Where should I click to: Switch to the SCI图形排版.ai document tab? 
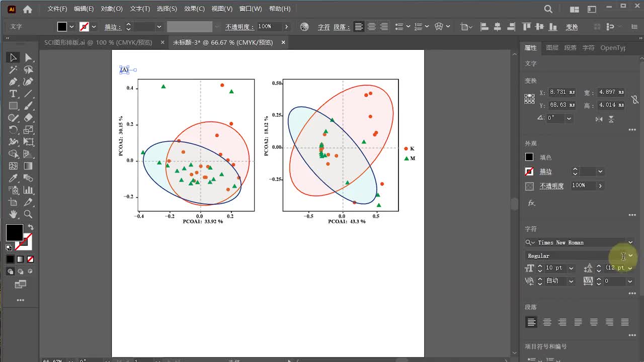coord(98,43)
